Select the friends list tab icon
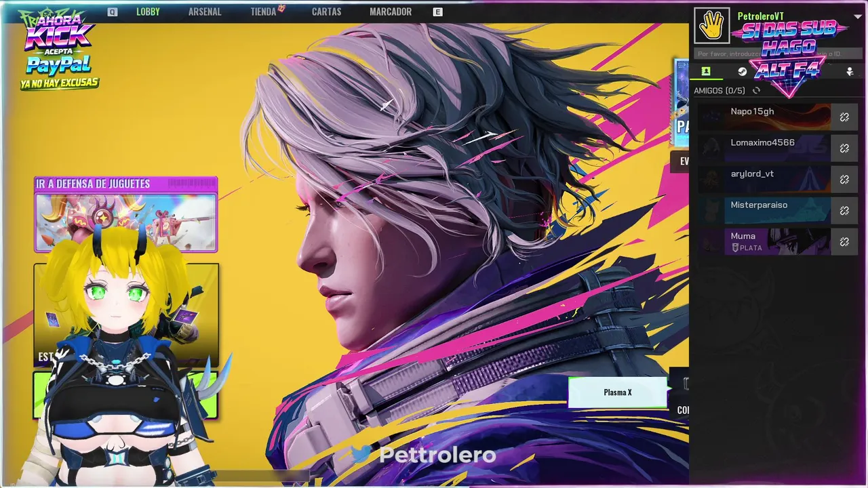The width and height of the screenshot is (868, 488). (x=705, y=71)
